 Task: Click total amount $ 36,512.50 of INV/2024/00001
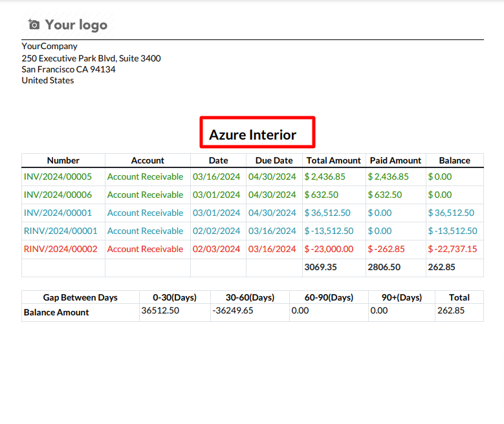coord(327,213)
